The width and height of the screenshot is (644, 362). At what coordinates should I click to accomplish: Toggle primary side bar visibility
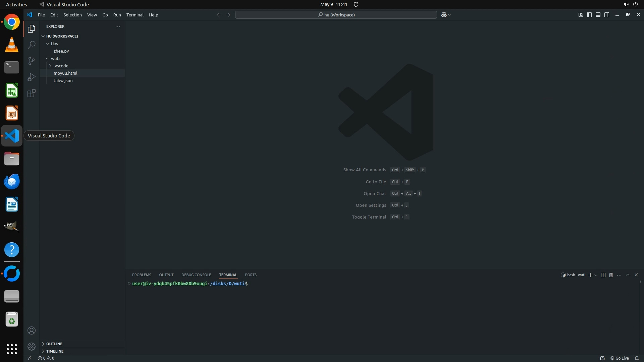[589, 15]
